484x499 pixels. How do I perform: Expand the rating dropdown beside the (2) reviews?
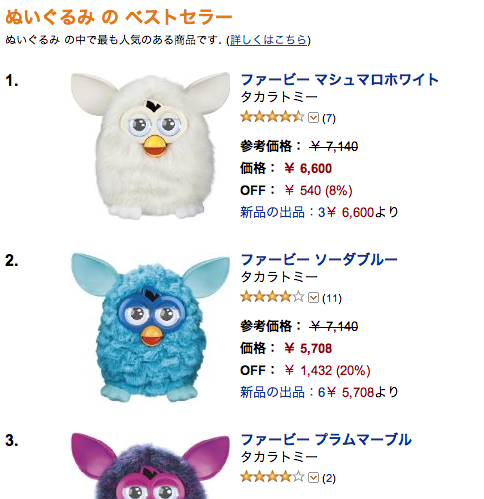[313, 477]
